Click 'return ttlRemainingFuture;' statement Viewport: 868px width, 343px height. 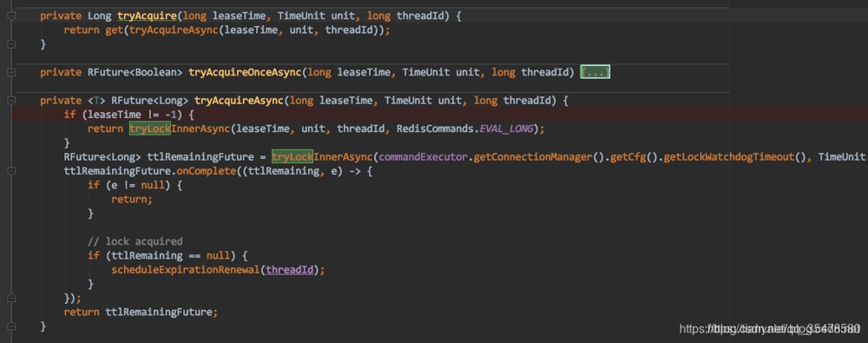141,312
